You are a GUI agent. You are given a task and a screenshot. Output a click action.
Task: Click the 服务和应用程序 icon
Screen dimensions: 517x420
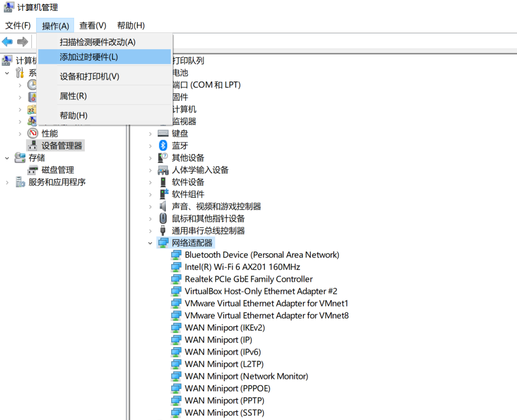click(x=20, y=182)
